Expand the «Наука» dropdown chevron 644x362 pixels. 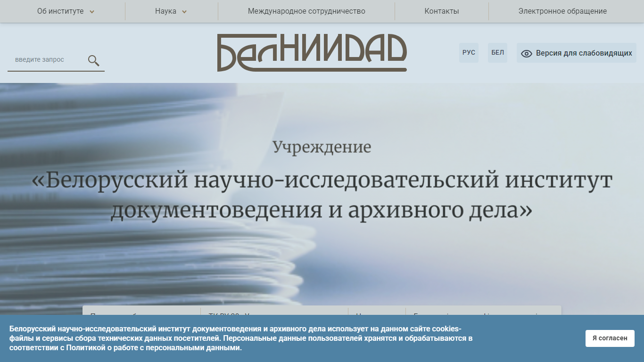coord(184,12)
